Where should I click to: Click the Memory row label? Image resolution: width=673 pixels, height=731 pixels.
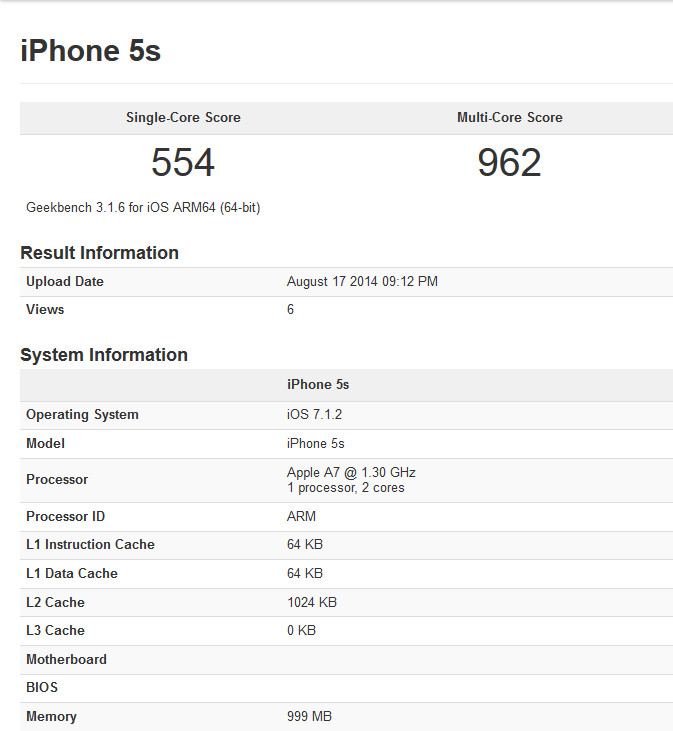point(51,717)
